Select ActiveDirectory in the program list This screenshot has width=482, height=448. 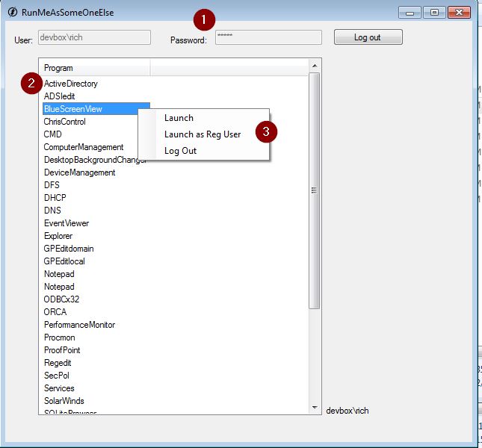tap(70, 84)
